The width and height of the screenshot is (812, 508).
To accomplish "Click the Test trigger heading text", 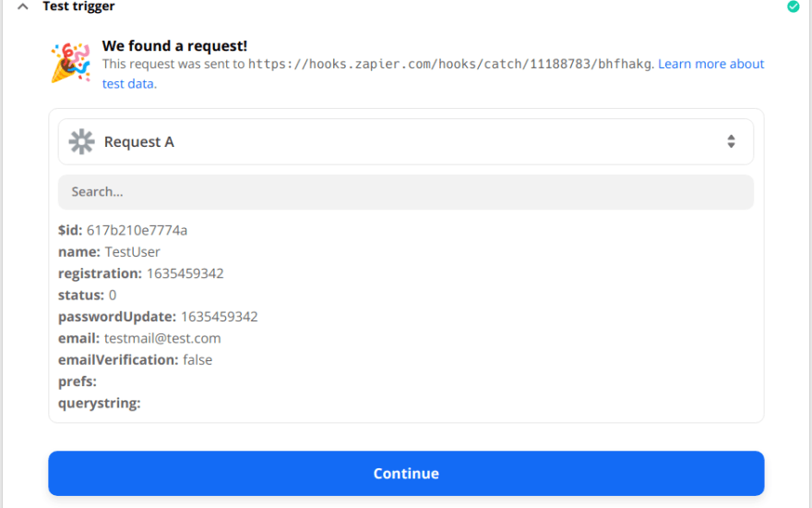I will click(x=78, y=6).
